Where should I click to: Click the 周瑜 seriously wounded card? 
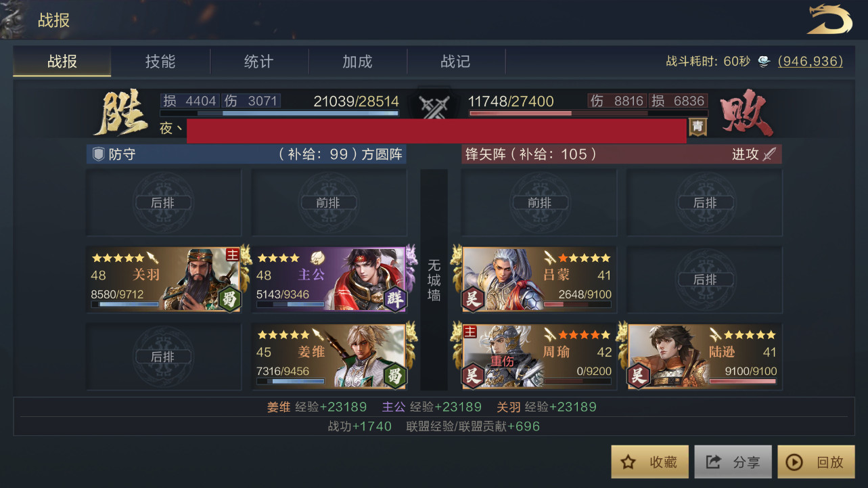coord(539,357)
